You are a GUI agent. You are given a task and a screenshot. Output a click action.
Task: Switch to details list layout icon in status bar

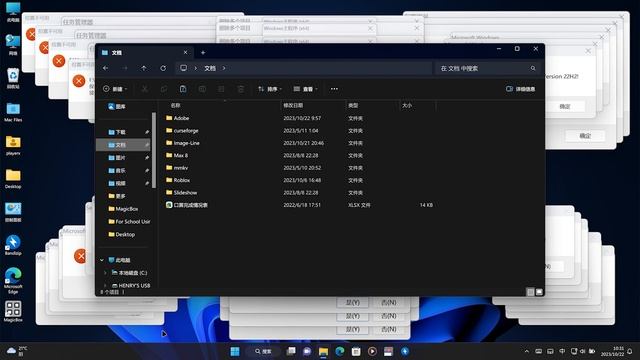[530, 292]
